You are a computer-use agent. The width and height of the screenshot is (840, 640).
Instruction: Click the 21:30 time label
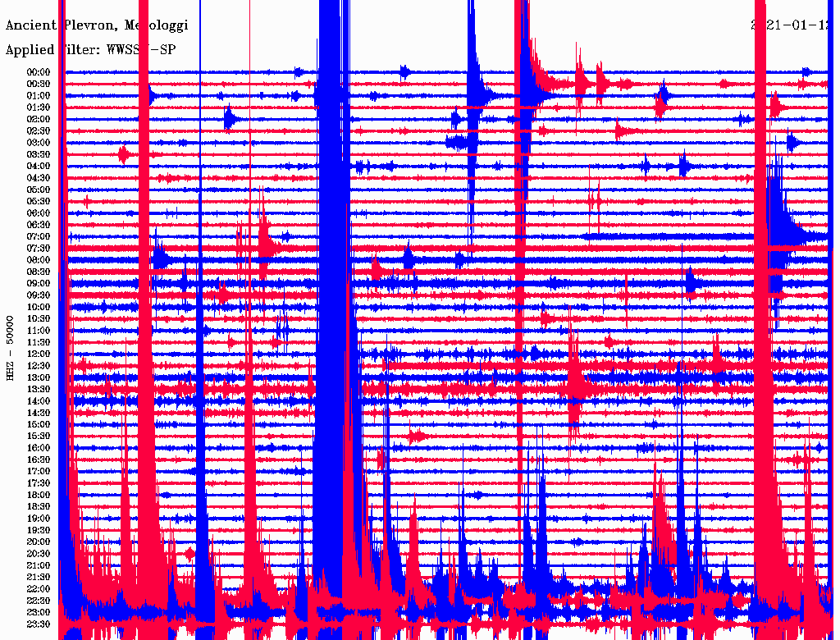point(39,578)
